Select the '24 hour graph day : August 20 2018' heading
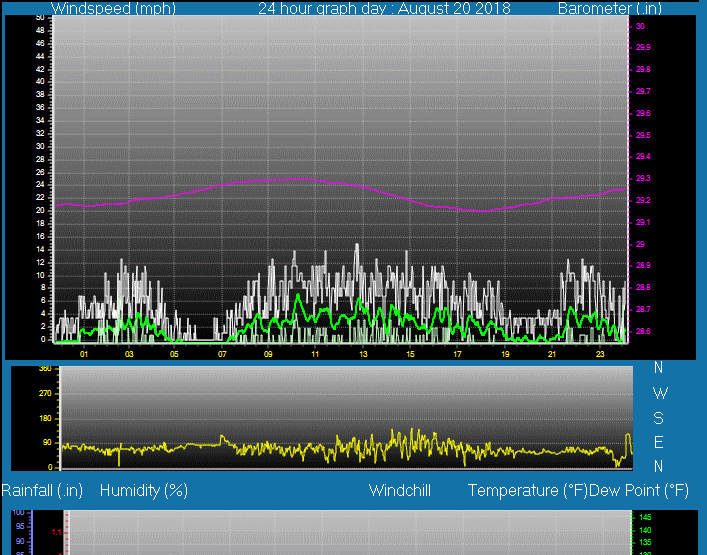Image resolution: width=707 pixels, height=555 pixels. point(384,8)
